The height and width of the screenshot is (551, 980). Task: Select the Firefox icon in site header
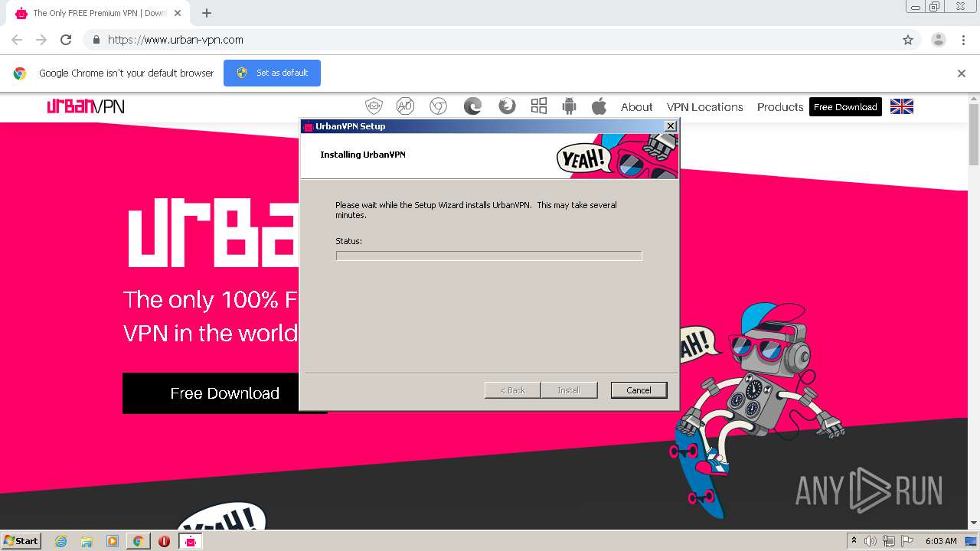(x=507, y=106)
